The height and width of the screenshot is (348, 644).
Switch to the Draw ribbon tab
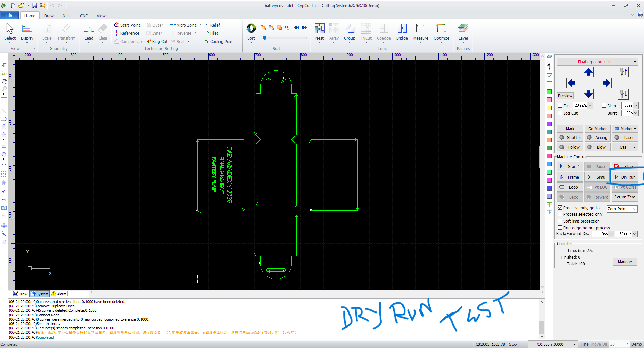[49, 16]
